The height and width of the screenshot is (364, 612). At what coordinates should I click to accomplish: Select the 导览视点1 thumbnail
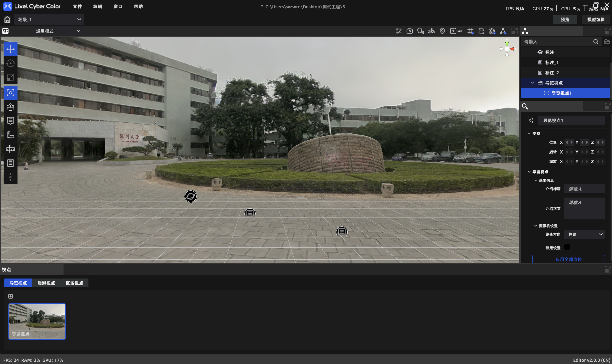pos(37,322)
